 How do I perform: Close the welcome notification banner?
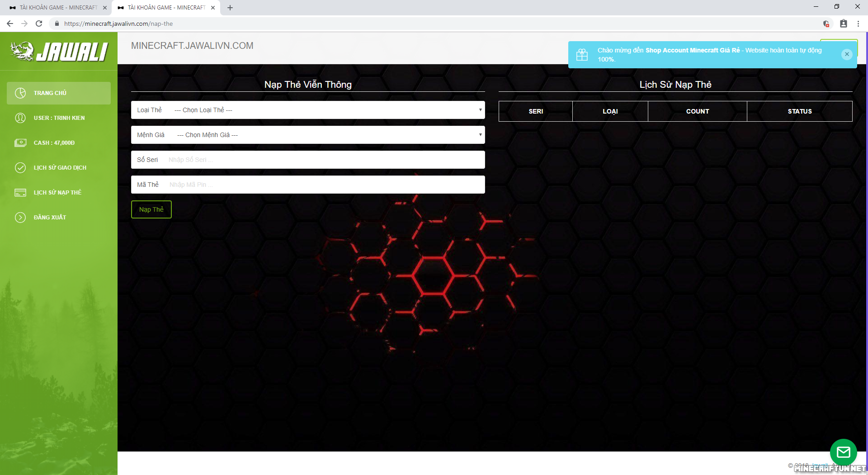click(847, 54)
